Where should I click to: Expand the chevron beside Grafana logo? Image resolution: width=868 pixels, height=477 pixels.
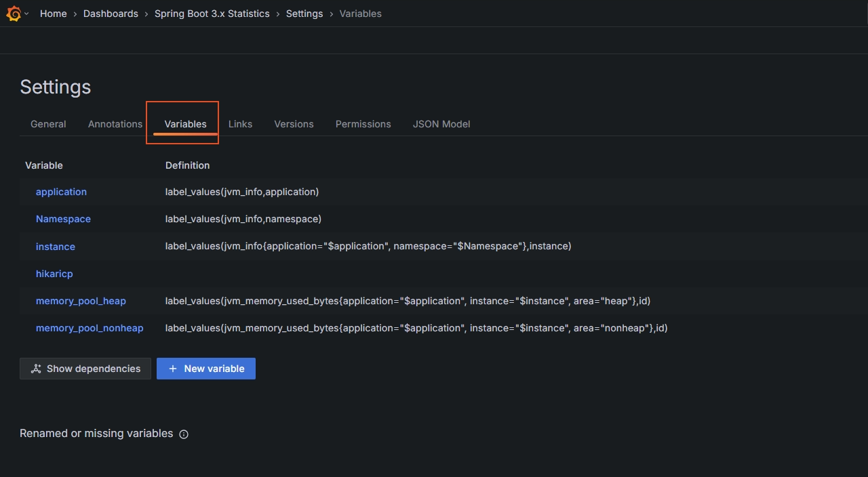(26, 14)
